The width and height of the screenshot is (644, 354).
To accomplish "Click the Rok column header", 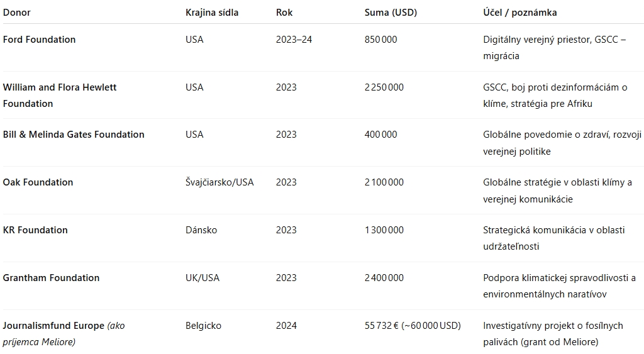I will [x=284, y=13].
